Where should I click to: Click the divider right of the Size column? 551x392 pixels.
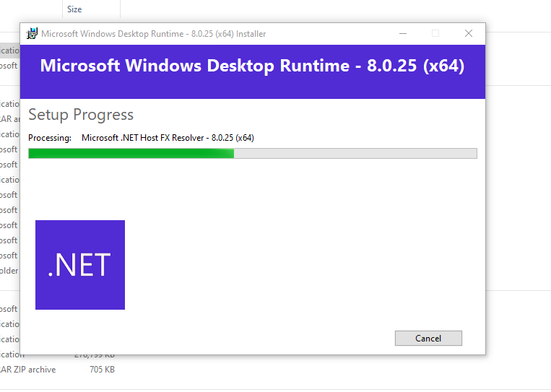120,9
